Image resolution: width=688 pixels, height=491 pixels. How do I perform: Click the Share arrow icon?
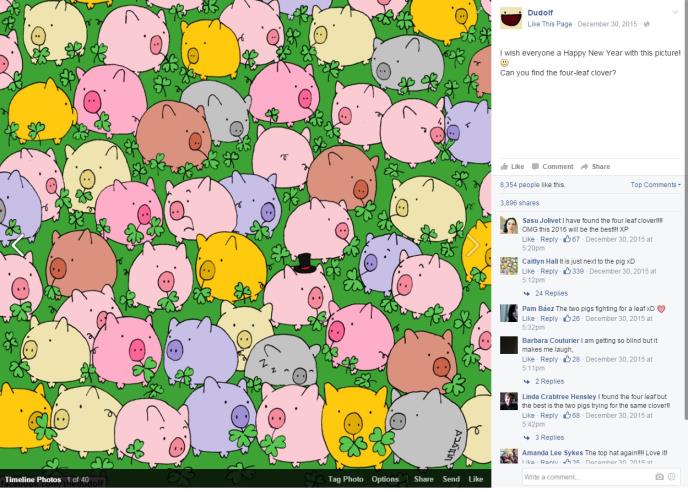pyautogui.click(x=584, y=166)
